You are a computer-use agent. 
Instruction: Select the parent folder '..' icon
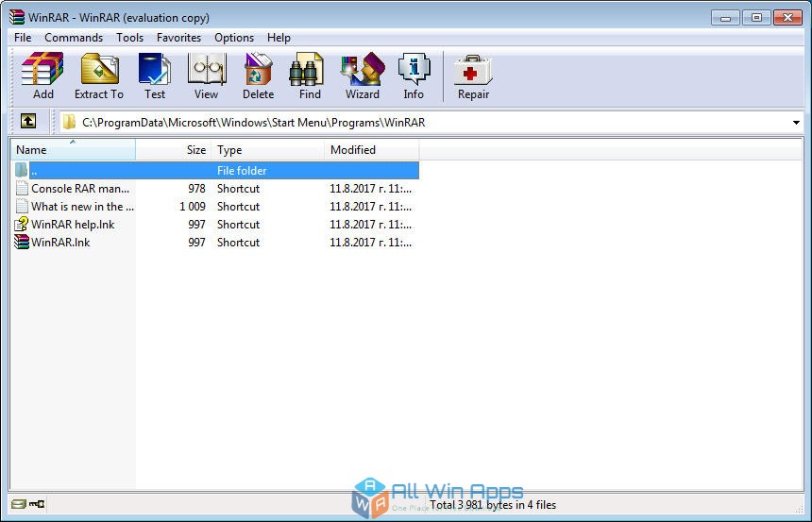pos(21,170)
